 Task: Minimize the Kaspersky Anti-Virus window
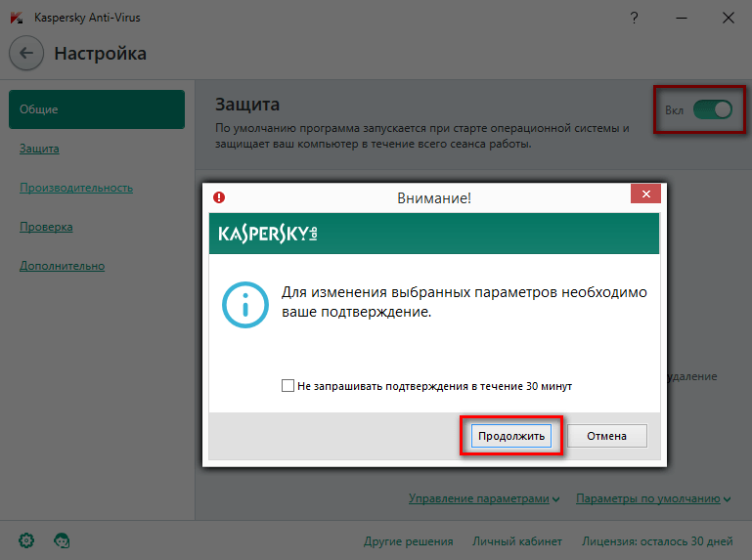click(x=682, y=19)
